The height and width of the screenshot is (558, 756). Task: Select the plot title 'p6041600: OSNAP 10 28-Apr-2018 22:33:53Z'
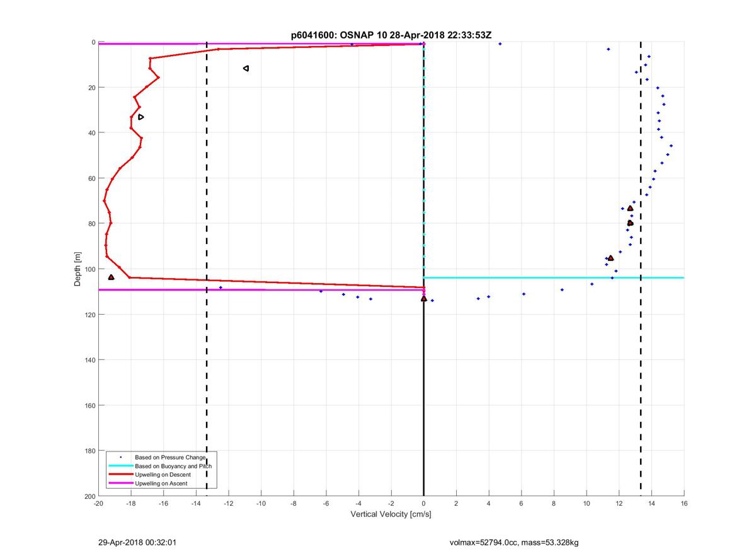(391, 35)
